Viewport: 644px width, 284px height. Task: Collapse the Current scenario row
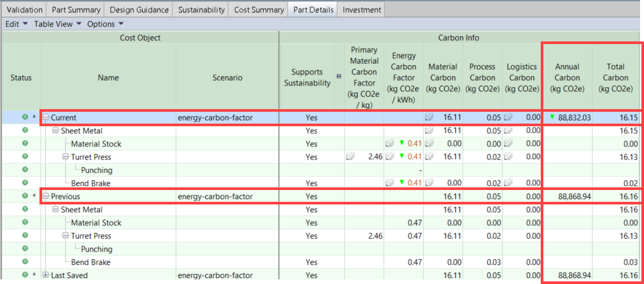tap(45, 118)
